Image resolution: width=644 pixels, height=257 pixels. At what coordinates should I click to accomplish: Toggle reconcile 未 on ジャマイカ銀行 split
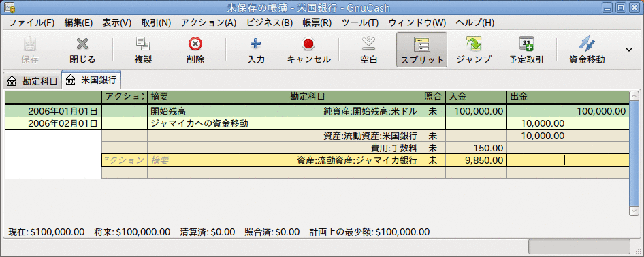pos(433,160)
